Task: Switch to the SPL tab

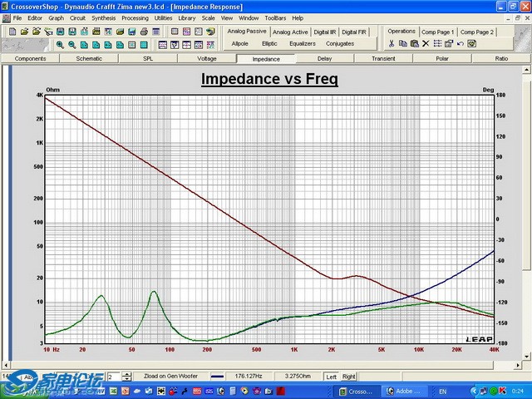Action: coord(148,59)
